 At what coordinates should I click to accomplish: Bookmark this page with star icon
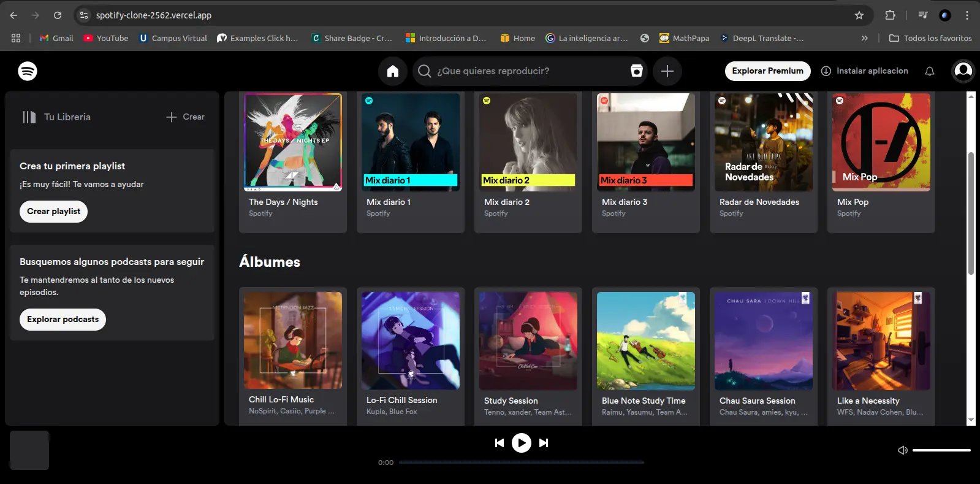point(859,15)
